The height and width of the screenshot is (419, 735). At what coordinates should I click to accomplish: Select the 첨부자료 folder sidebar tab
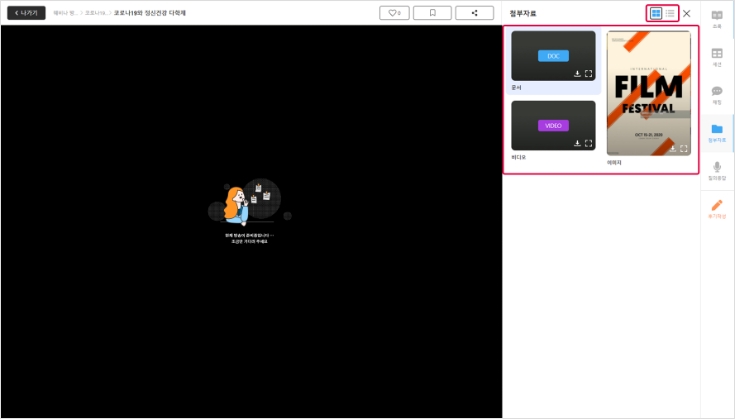coord(717,132)
